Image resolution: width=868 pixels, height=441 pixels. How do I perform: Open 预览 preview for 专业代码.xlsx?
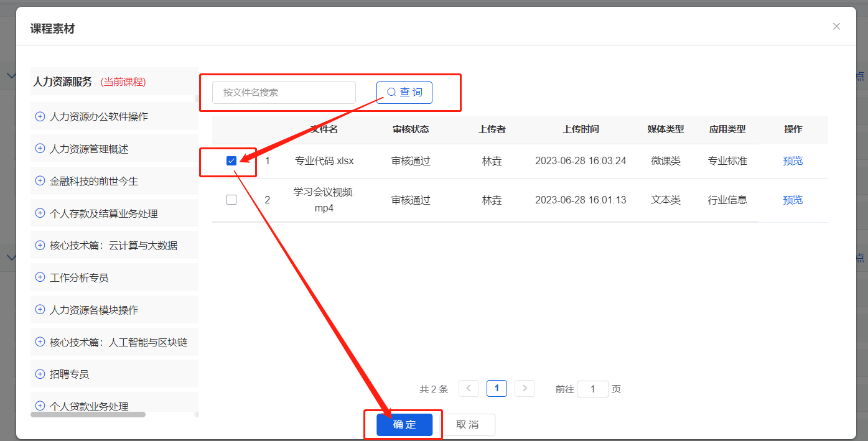point(793,160)
